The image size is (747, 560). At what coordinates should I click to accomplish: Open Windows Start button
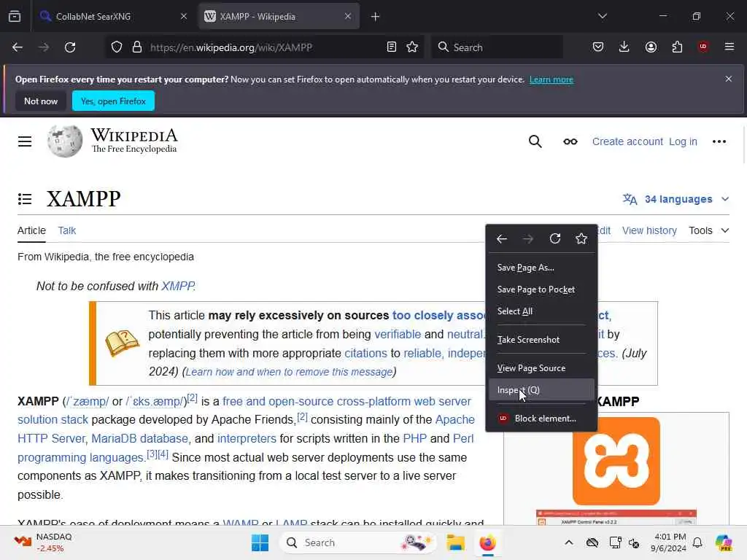[260, 542]
